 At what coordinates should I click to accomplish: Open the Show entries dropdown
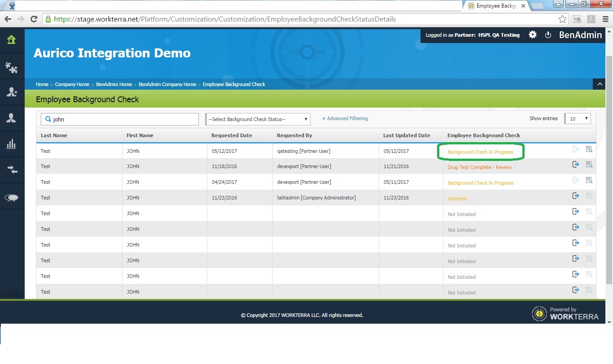578,119
